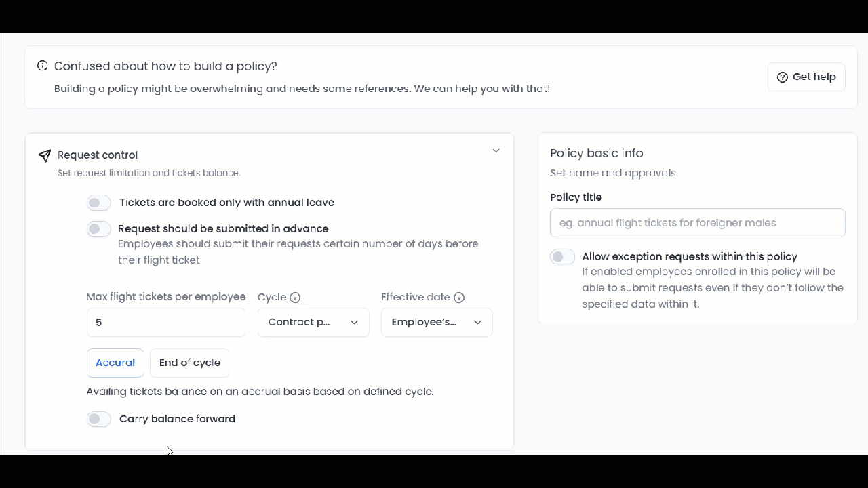868x488 pixels.
Task: Enable 'Tickets are booked only with annual leave'
Action: coord(99,203)
